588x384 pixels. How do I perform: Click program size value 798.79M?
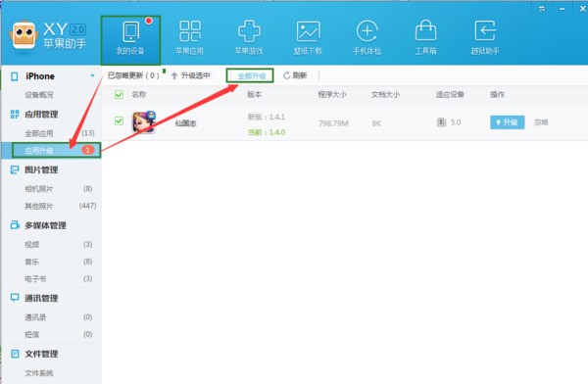click(x=333, y=123)
